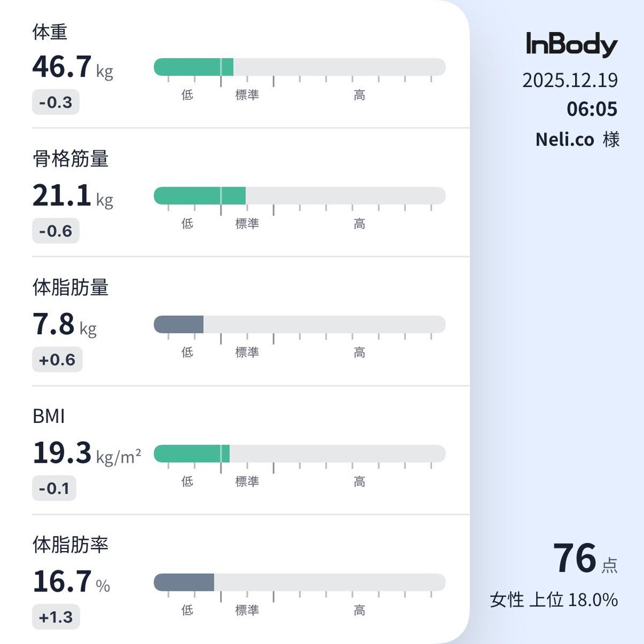
Task: Select the 19.3 BMI value
Action: click(x=86, y=453)
